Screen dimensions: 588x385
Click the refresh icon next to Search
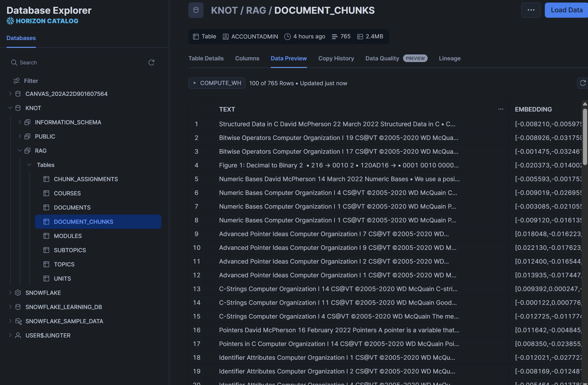151,63
